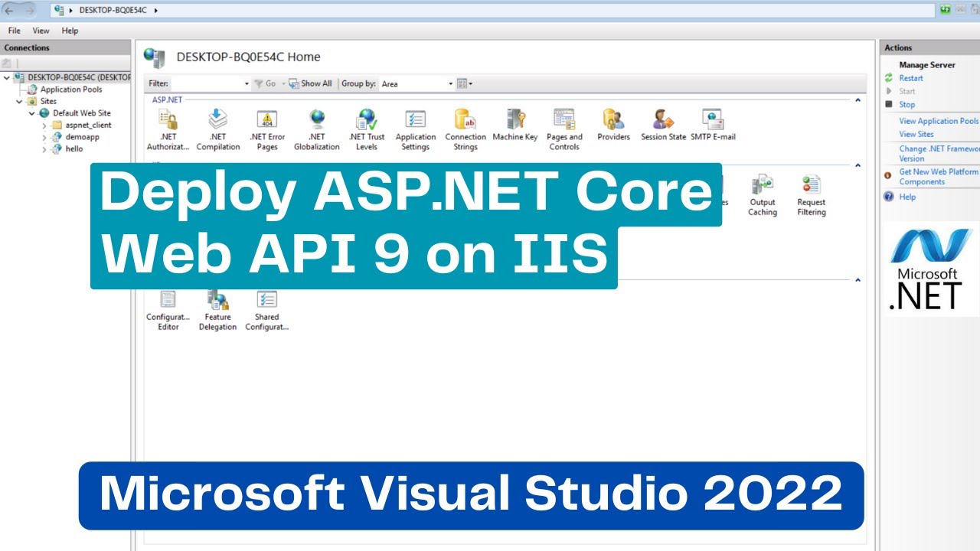The image size is (980, 551).
Task: Select Application Pools in Connections tree
Action: (70, 90)
